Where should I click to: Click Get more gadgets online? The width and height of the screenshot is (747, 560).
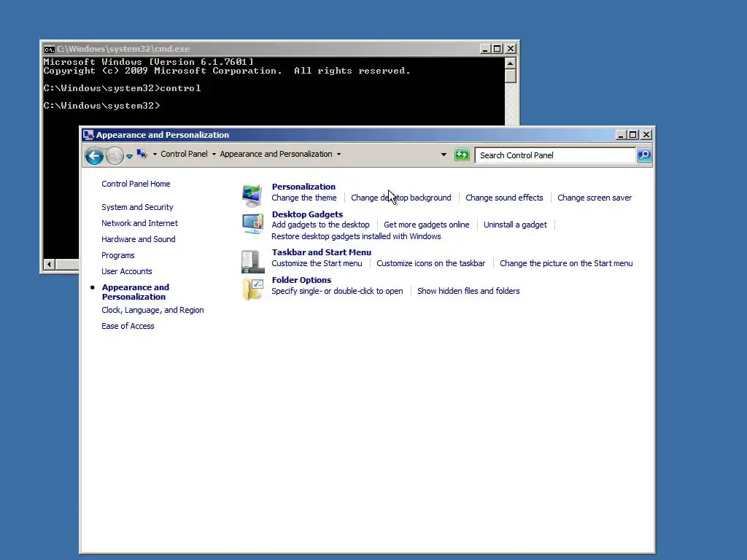426,225
